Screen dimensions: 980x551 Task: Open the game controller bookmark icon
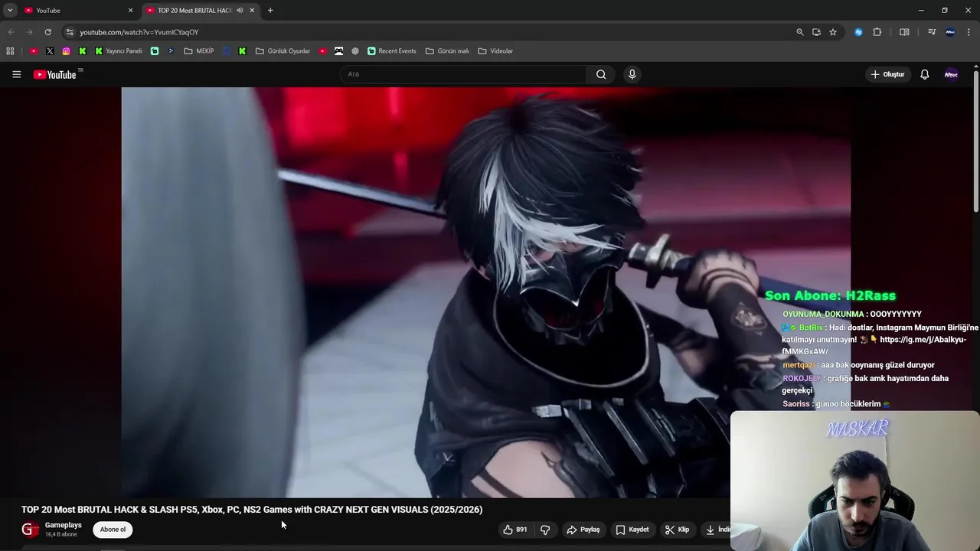coord(338,51)
